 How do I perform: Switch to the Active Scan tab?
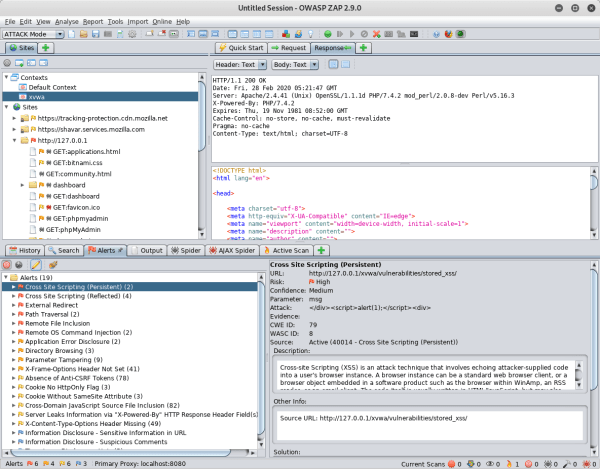pos(286,251)
